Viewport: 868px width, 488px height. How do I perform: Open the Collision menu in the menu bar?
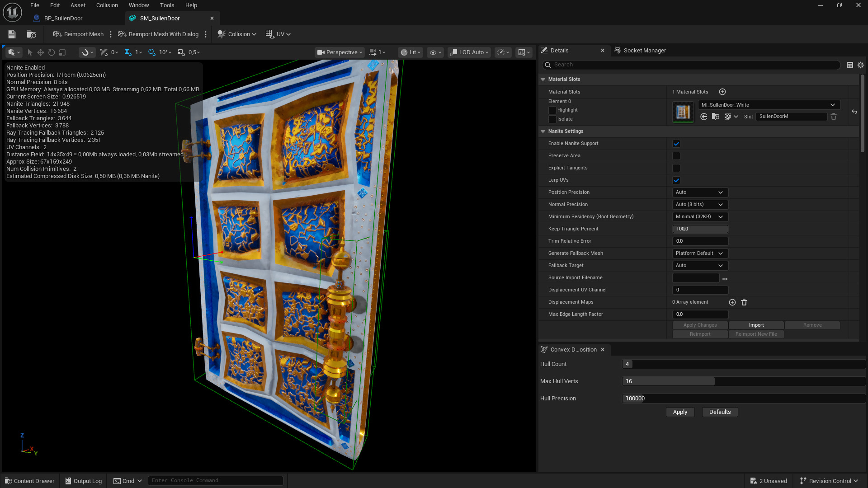[107, 5]
